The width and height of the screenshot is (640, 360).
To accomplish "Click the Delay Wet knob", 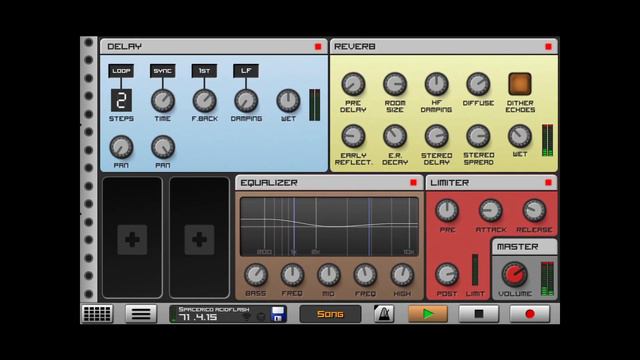I will [x=288, y=101].
